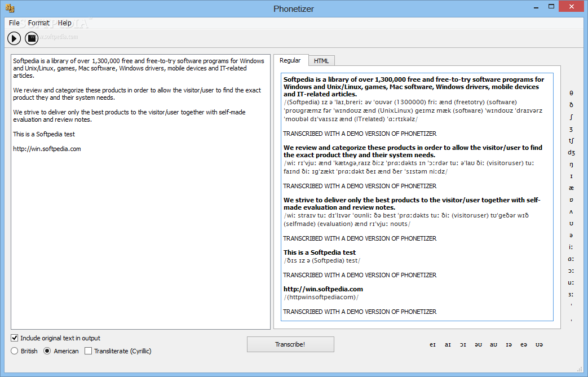Uncheck Include original text in output
The width and height of the screenshot is (588, 377).
click(14, 338)
